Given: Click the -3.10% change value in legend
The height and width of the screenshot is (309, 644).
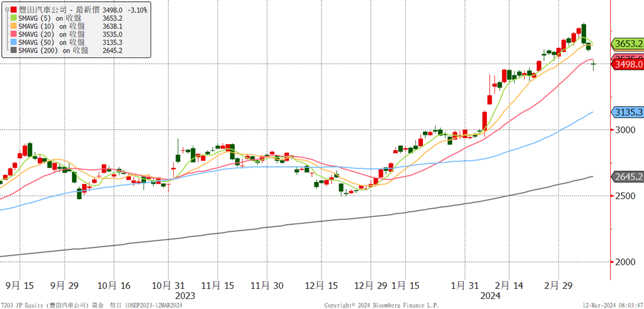Looking at the screenshot, I should (x=136, y=9).
